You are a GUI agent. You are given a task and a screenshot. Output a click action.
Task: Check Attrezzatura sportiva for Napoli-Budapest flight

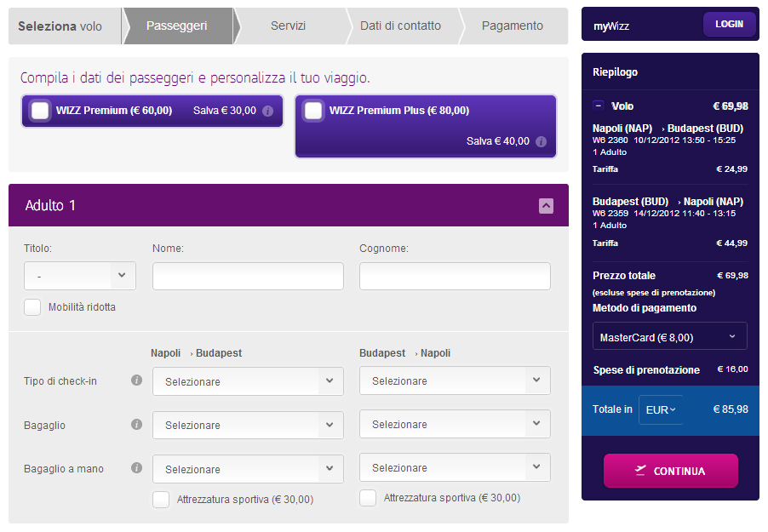click(161, 499)
